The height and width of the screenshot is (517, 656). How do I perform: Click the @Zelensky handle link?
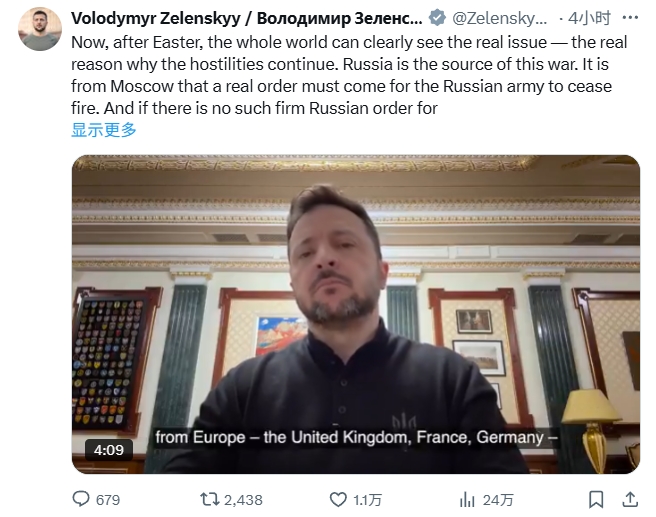pos(500,18)
